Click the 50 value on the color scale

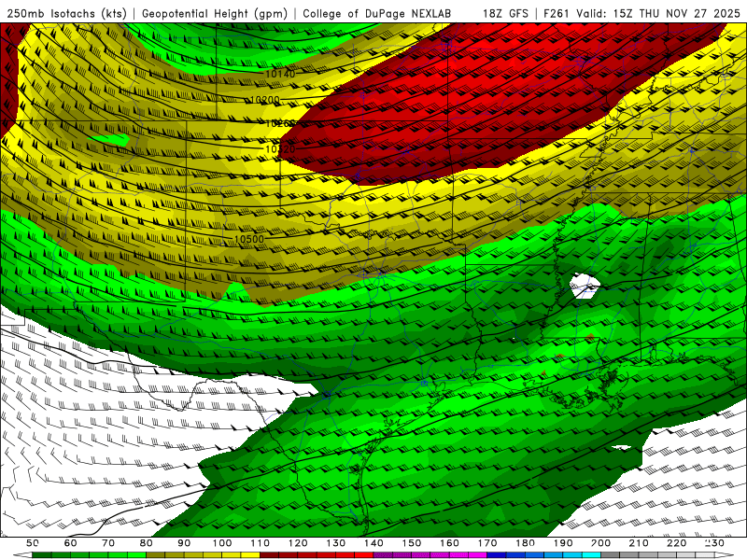point(32,543)
